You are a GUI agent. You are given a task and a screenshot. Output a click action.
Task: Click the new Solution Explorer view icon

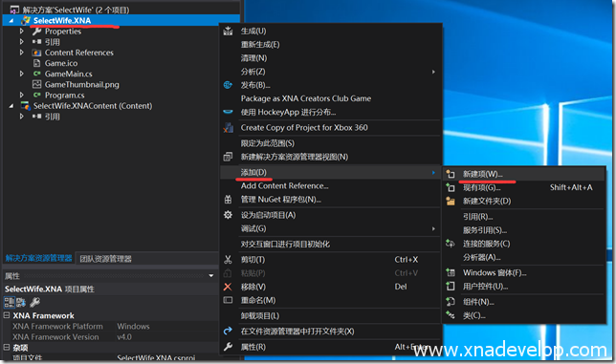point(228,157)
